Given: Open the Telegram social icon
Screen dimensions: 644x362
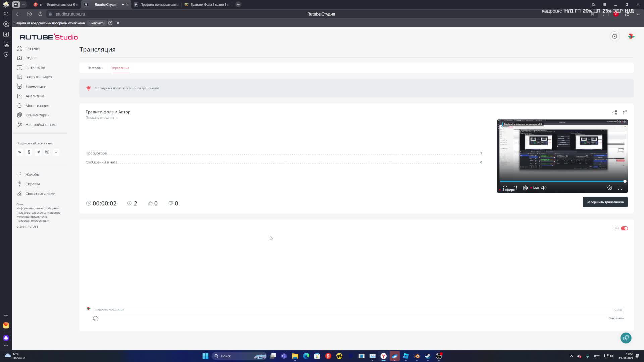Looking at the screenshot, I should coord(38,152).
